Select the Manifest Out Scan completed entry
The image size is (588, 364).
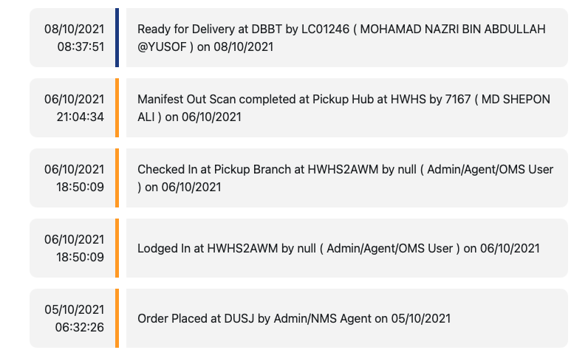coord(347,108)
